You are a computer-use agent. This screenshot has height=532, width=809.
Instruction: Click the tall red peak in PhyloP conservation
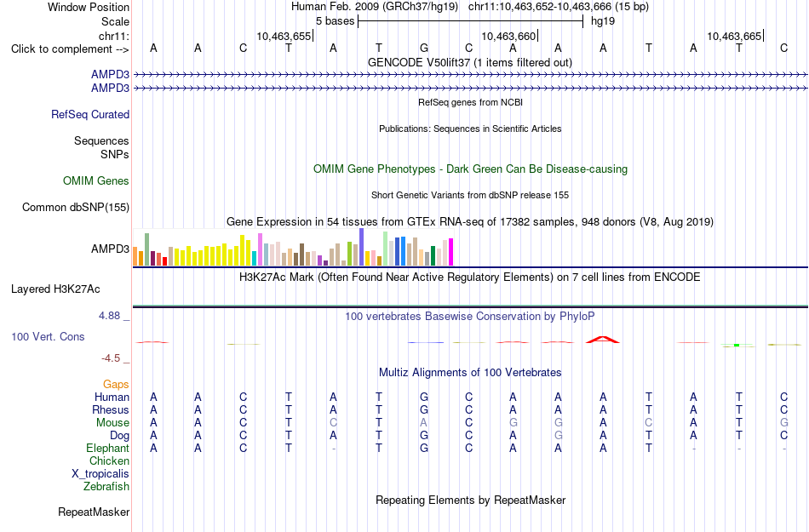tap(603, 339)
